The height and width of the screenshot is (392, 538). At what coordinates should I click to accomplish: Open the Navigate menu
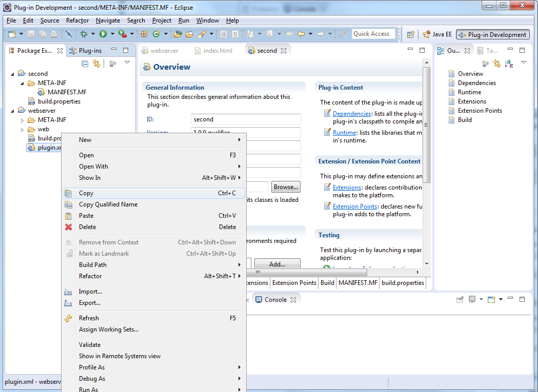[108, 20]
